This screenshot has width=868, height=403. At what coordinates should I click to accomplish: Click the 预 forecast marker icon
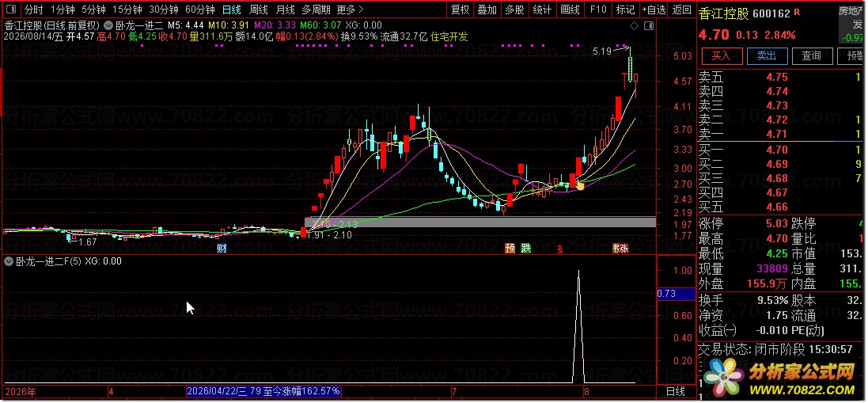pyautogui.click(x=510, y=249)
